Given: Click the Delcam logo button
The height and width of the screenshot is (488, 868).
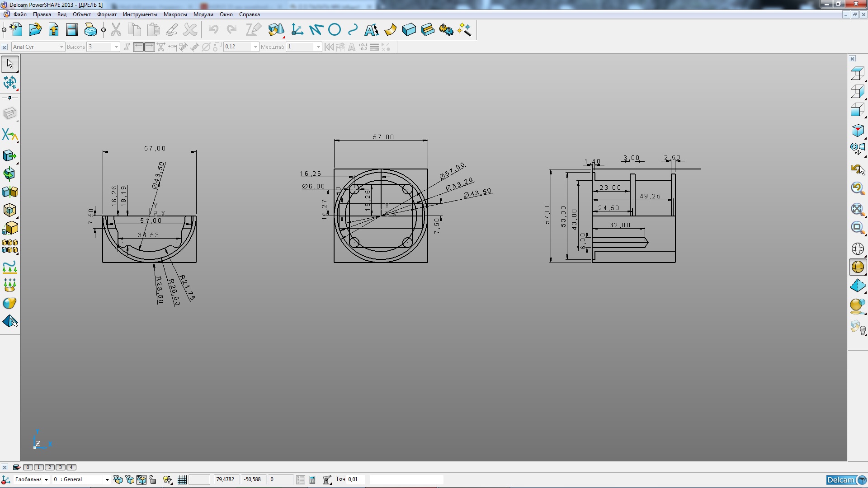Looking at the screenshot, I should point(845,480).
